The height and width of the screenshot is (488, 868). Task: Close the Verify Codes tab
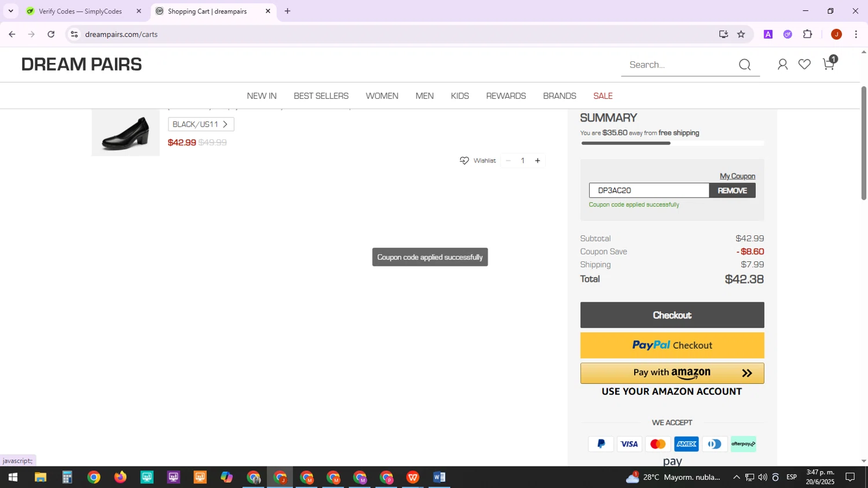coord(139,11)
